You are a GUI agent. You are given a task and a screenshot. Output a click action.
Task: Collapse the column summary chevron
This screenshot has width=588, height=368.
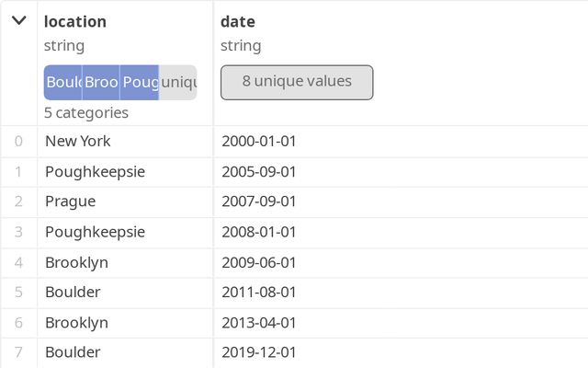tap(18, 20)
